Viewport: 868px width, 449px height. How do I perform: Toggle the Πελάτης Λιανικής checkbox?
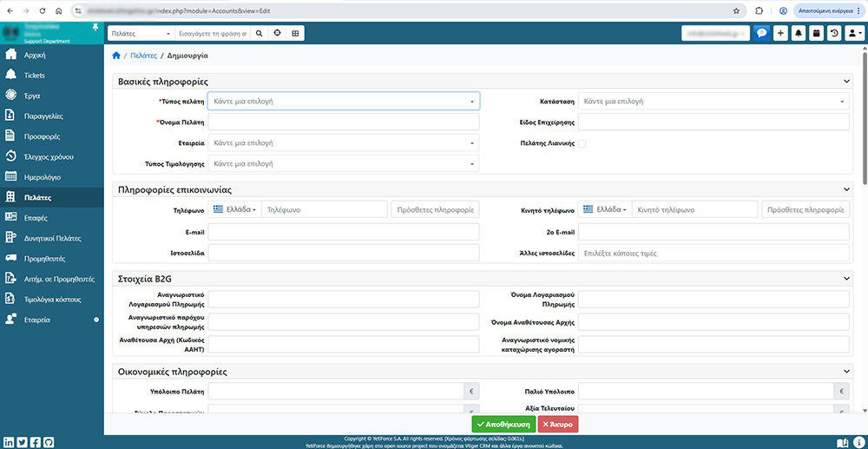[x=582, y=143]
